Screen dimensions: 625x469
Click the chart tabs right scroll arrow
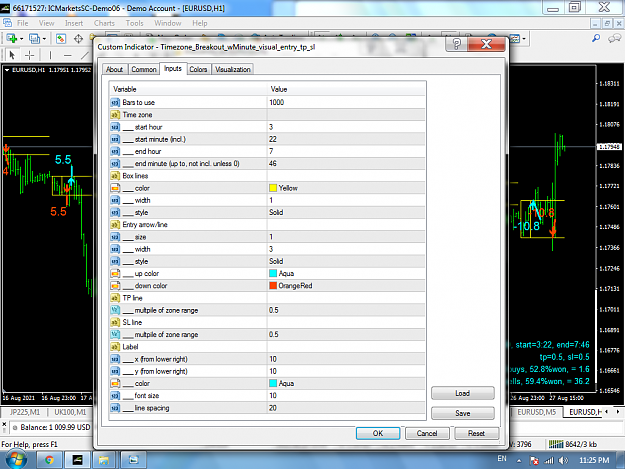[618, 412]
